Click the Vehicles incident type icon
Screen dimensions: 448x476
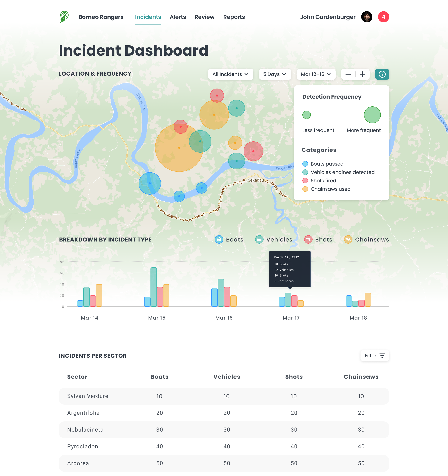point(258,239)
